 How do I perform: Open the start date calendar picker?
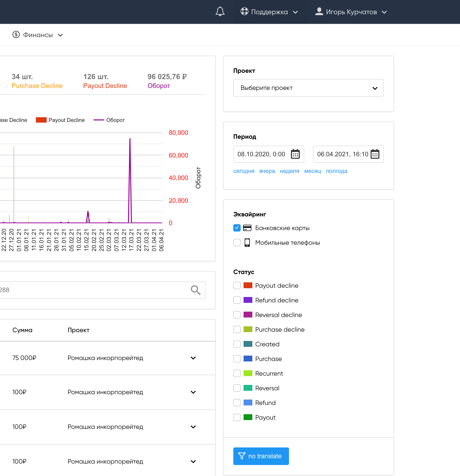295,154
